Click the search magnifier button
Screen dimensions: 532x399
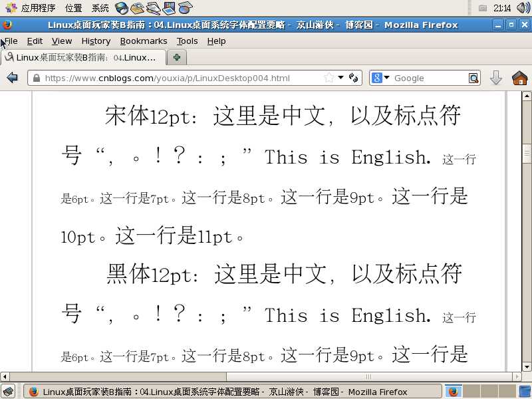[x=473, y=78]
